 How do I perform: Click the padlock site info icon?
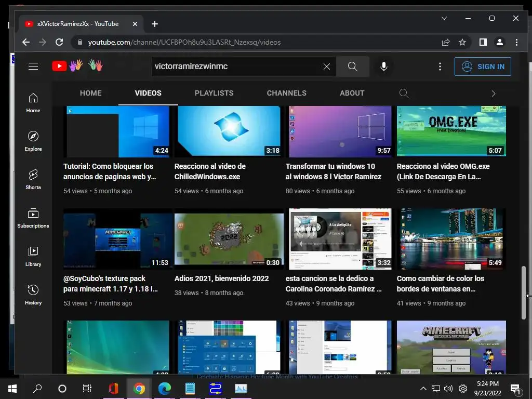(x=80, y=42)
